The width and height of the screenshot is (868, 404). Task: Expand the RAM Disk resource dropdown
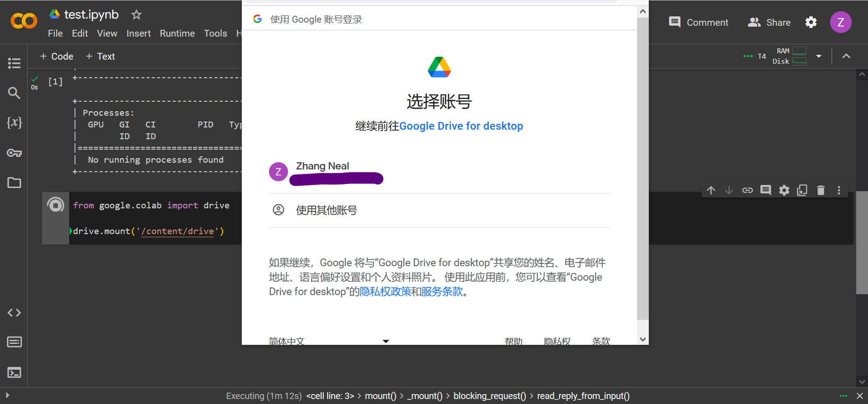[819, 56]
